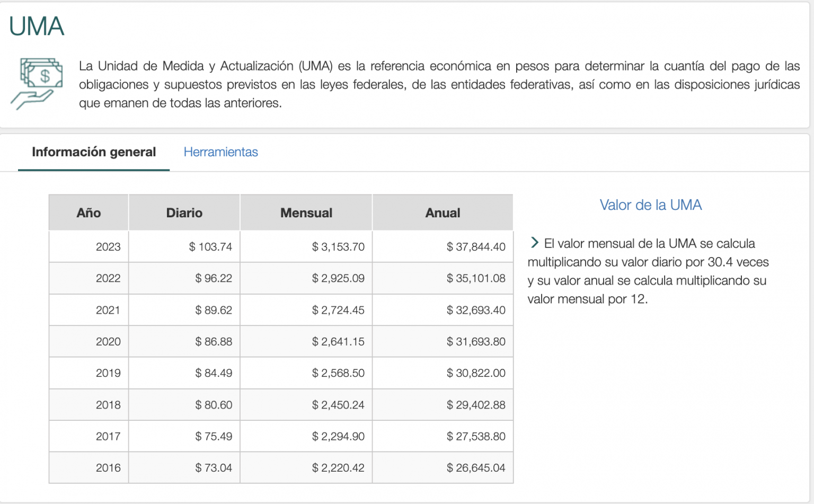
Task: Click the annual value $37,844.40
Action: tap(476, 246)
